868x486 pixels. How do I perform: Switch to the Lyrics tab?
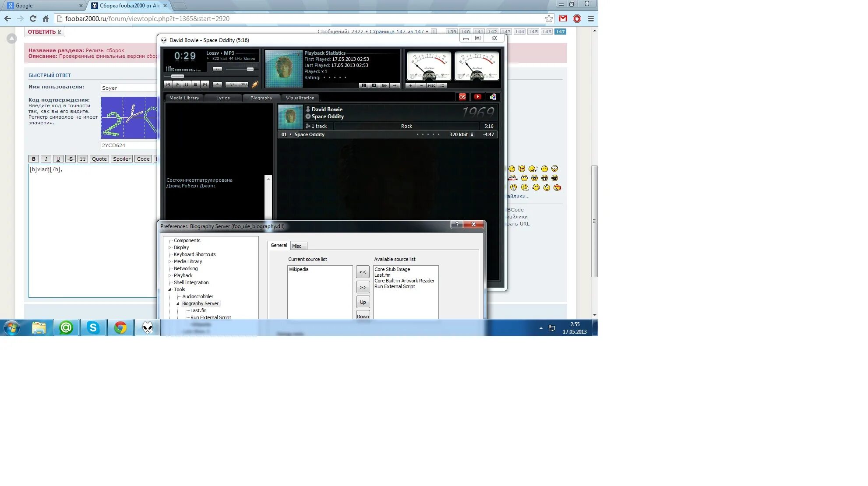[223, 98]
